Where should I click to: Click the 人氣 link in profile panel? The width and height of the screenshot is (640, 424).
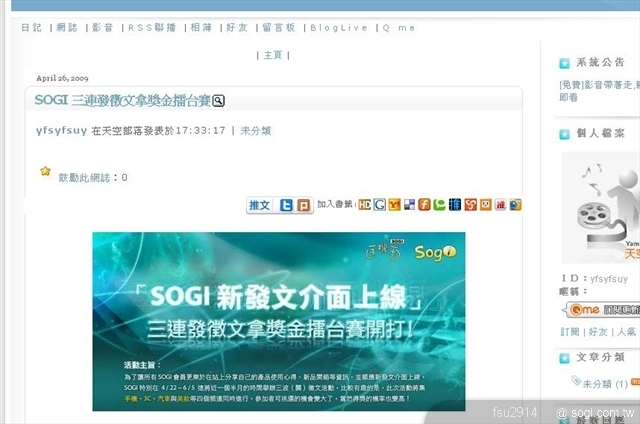(627, 332)
